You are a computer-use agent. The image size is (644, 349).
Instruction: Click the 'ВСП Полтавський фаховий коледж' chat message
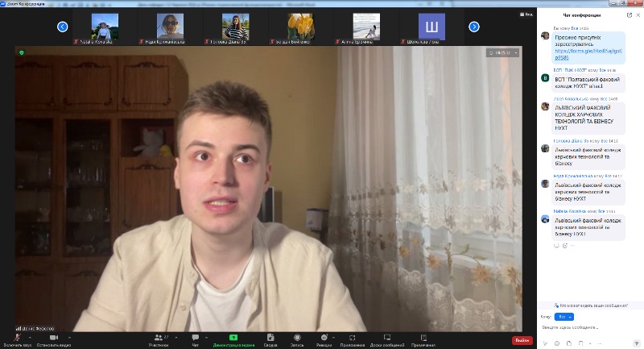pos(588,83)
